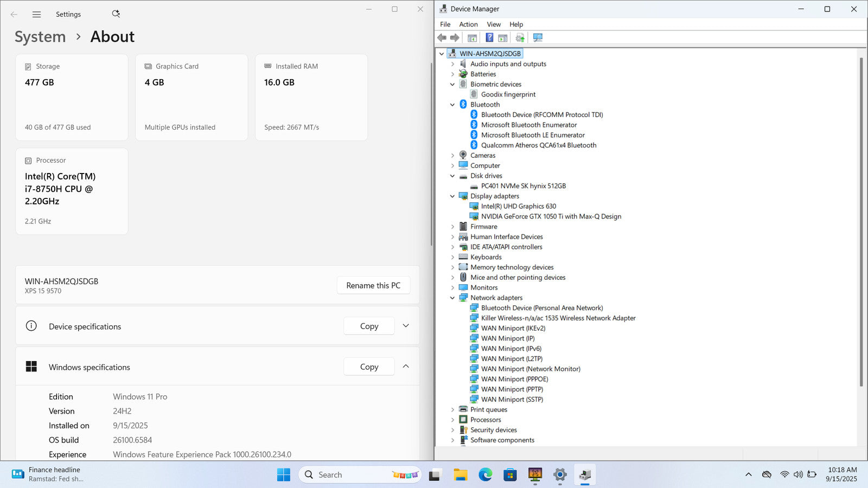Open Microsoft Edge from the taskbar

(485, 475)
